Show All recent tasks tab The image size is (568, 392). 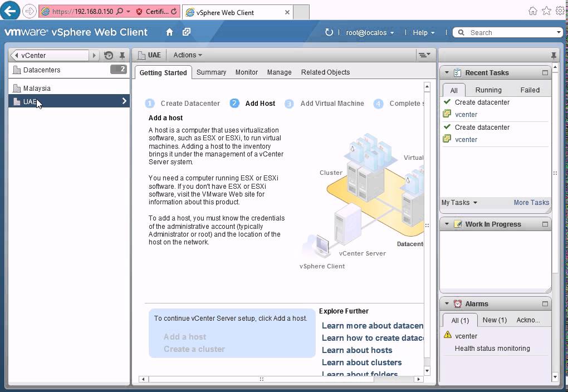pos(454,90)
